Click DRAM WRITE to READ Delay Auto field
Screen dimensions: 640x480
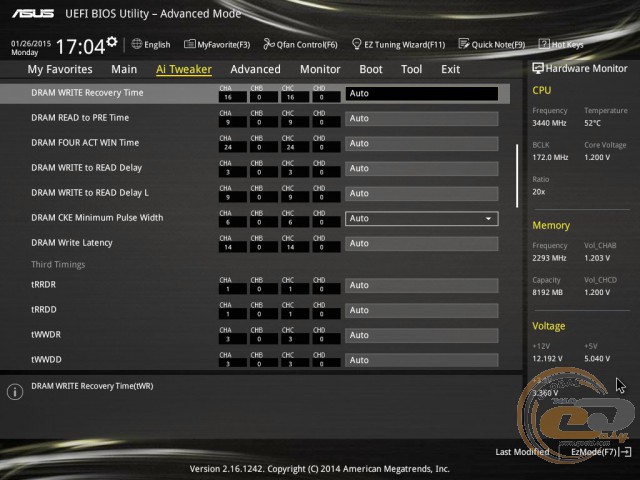(422, 169)
